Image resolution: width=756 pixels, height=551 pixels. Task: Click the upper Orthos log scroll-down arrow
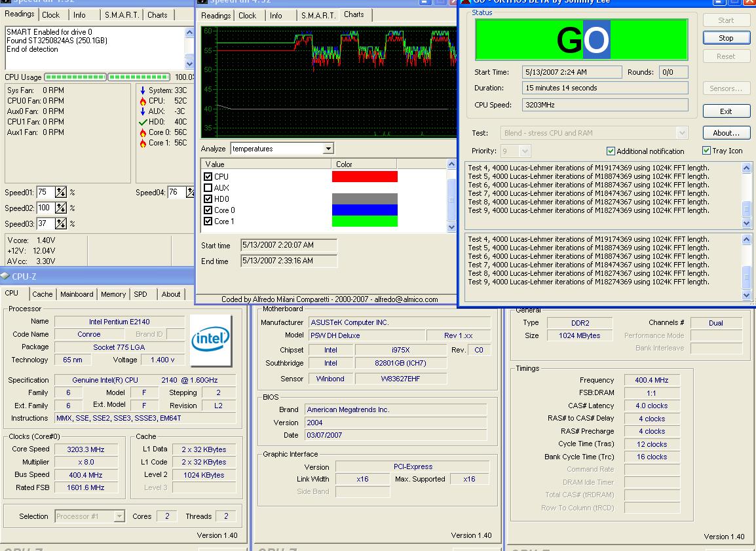point(746,223)
